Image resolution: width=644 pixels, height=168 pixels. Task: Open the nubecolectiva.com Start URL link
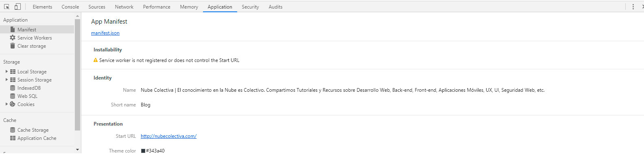168,136
